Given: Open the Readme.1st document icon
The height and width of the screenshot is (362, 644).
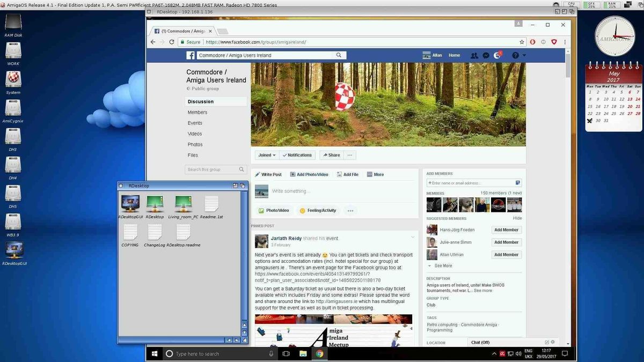Looking at the screenshot, I should click(211, 204).
